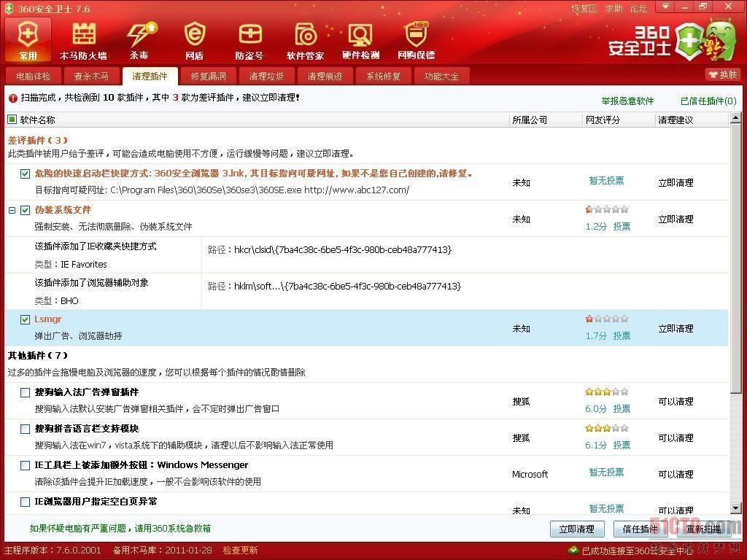747x560 pixels.
Task: Check the Windows Messenger toolbar button checkbox
Action: (26, 465)
